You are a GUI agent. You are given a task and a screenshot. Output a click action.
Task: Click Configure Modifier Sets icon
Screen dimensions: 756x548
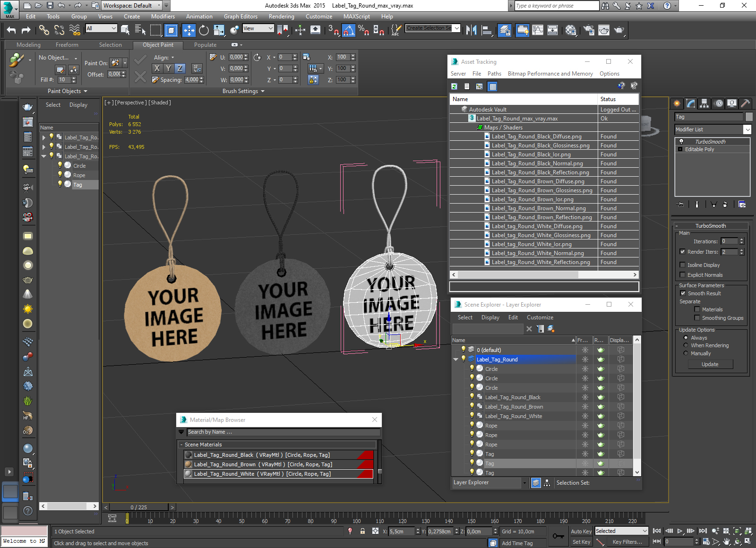coord(742,204)
